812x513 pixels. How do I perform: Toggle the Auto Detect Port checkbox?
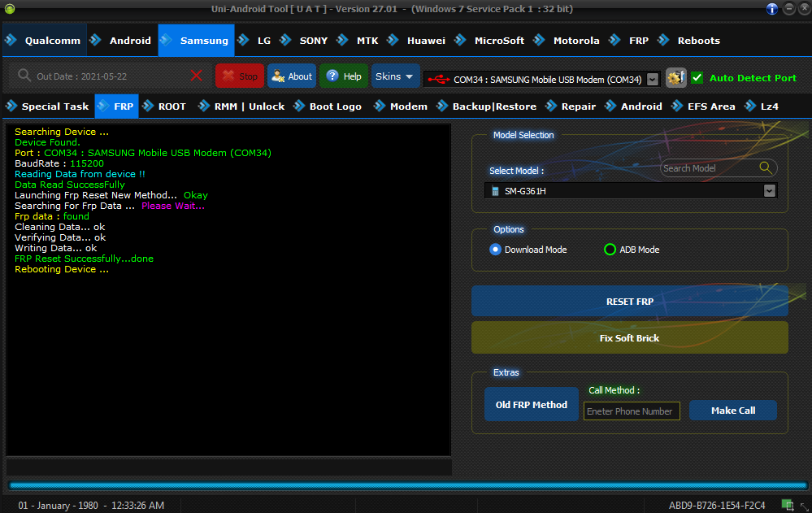[697, 78]
